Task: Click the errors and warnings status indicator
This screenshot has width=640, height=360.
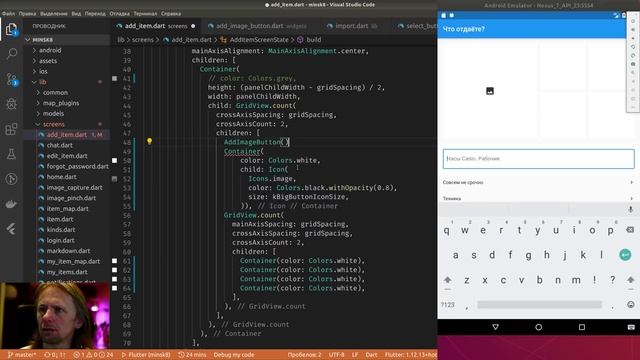Action: 93,355
